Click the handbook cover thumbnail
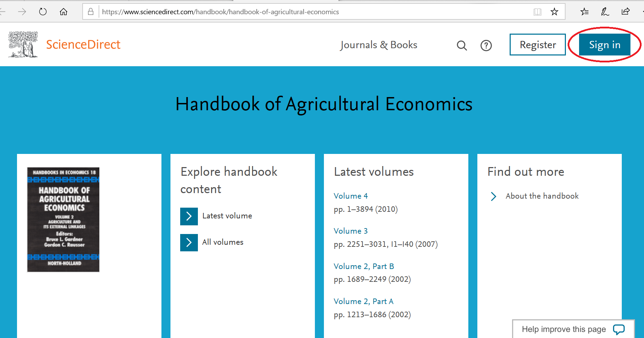The height and width of the screenshot is (338, 644). tap(63, 220)
